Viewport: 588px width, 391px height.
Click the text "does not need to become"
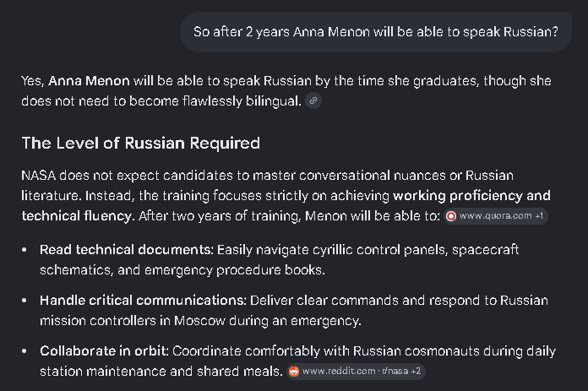tap(101, 101)
